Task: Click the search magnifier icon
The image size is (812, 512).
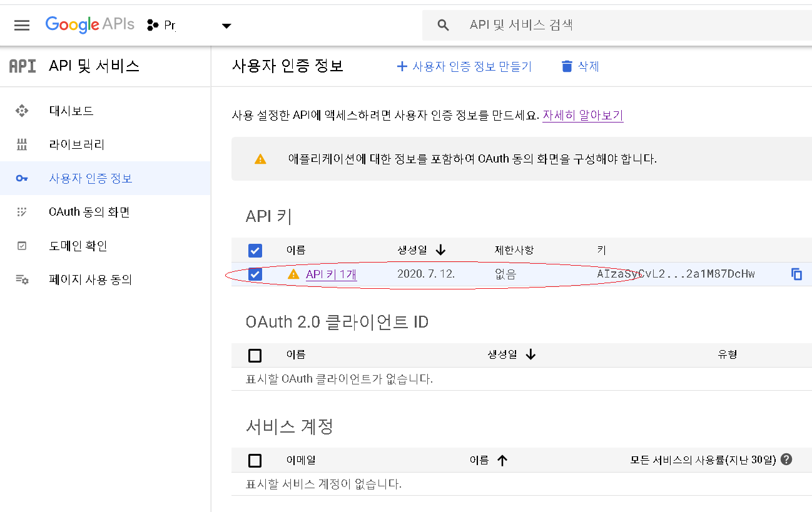Action: click(444, 25)
